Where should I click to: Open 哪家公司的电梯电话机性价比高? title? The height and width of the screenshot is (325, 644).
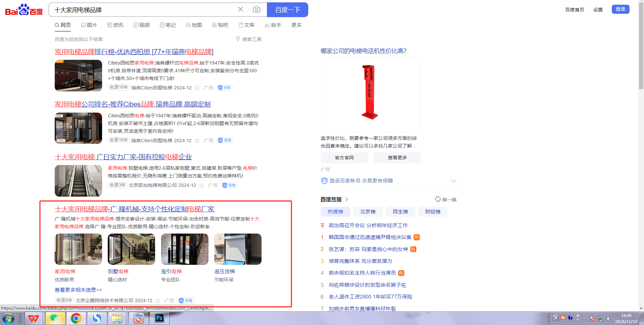pyautogui.click(x=364, y=51)
